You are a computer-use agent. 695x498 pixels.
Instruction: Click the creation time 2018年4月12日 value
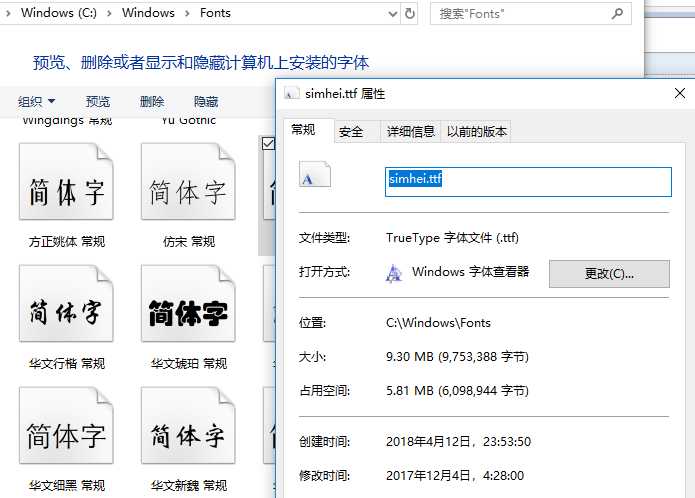point(458,442)
